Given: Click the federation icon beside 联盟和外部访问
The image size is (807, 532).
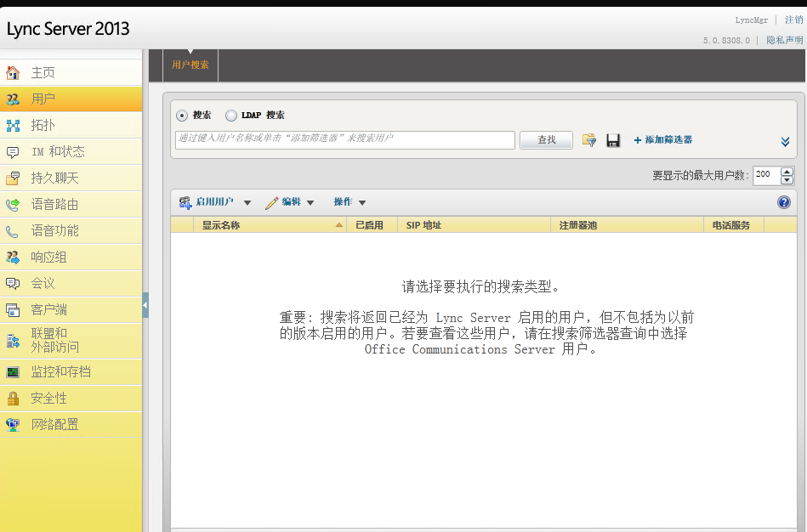Looking at the screenshot, I should [13, 340].
